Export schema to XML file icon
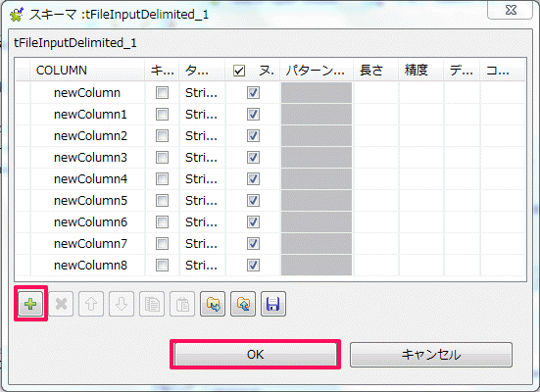Screen dimensions: 540x392 coord(243,304)
